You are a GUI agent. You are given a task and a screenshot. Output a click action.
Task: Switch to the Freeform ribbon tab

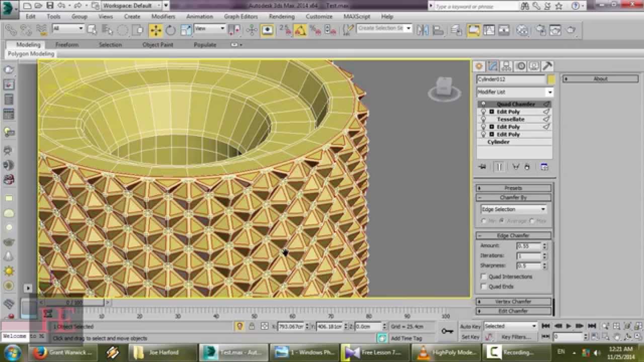click(67, 45)
